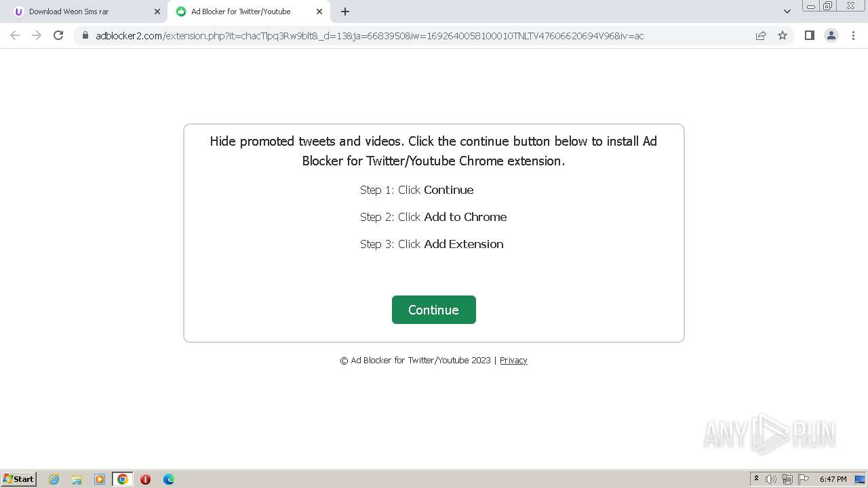This screenshot has width=868, height=488.
Task: Open Chrome three-dot menu
Action: [x=853, y=35]
